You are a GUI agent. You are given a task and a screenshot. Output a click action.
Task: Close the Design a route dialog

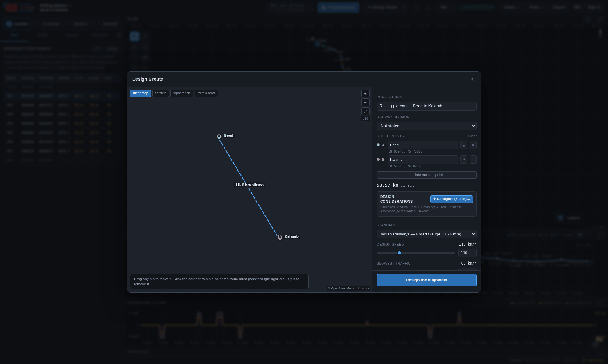[472, 79]
